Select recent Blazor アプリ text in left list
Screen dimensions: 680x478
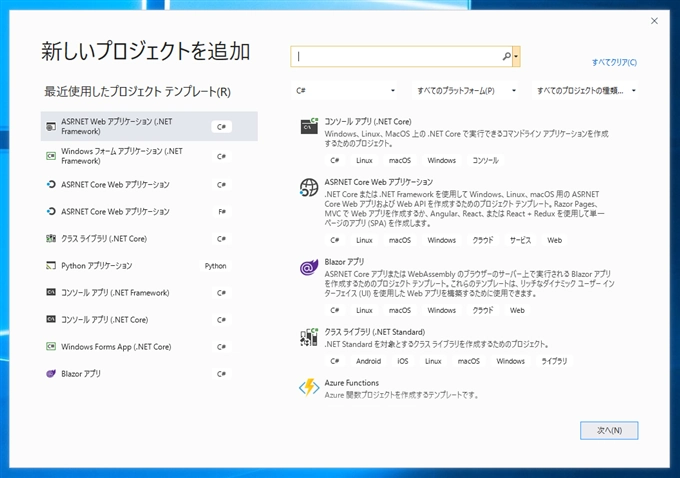(81, 373)
